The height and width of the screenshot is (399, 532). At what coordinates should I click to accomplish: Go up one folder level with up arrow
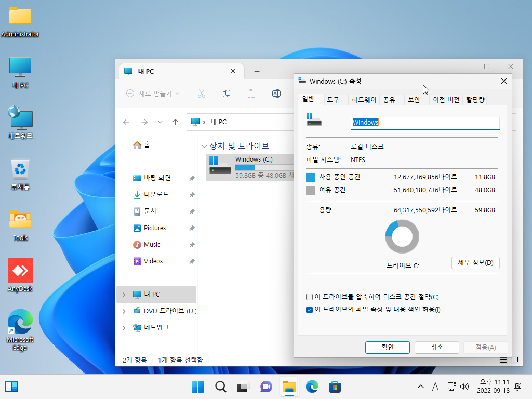click(175, 122)
